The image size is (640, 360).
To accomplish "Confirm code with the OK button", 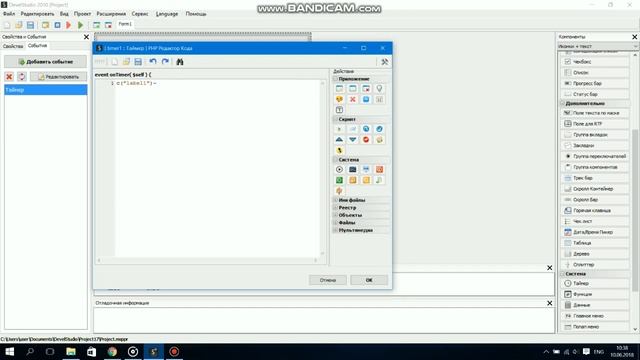I will coord(369,280).
